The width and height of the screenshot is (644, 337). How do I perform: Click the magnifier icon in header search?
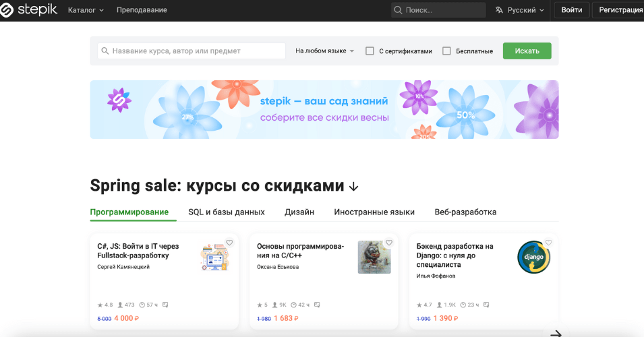pyautogui.click(x=398, y=10)
